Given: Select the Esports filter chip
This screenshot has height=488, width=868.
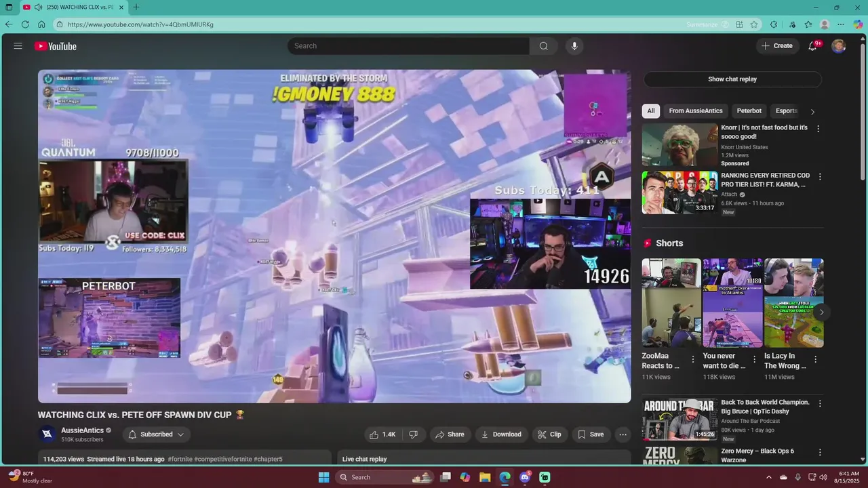Looking at the screenshot, I should 787,111.
